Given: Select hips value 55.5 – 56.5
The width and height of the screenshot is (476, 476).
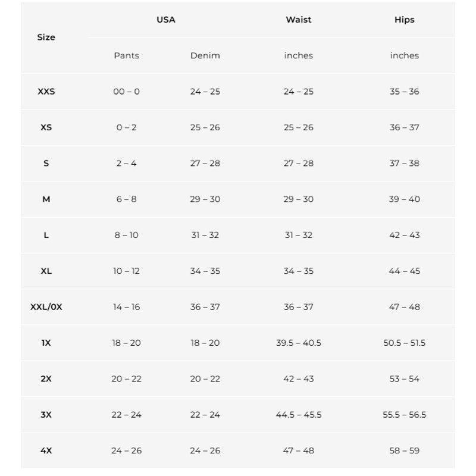Looking at the screenshot, I should [405, 415].
